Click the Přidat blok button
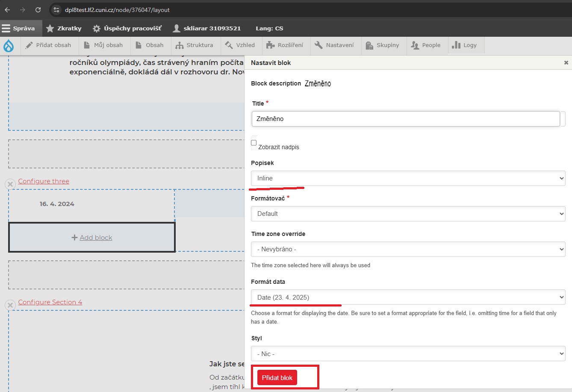The width and height of the screenshot is (572, 392). coord(277,378)
